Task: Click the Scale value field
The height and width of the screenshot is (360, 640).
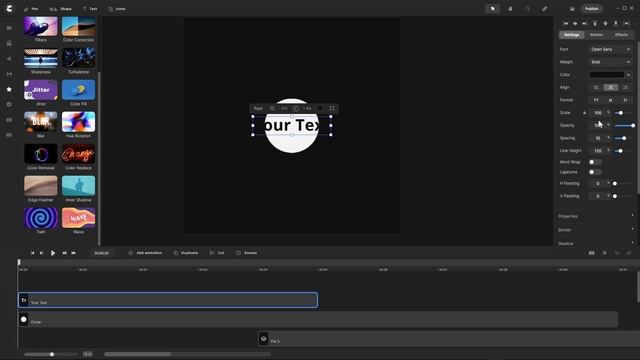Action: coord(598,113)
